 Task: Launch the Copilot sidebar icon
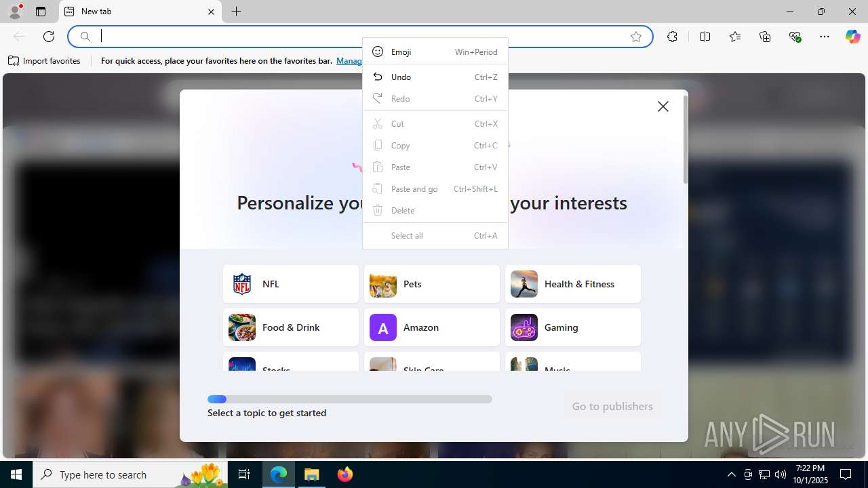[852, 37]
